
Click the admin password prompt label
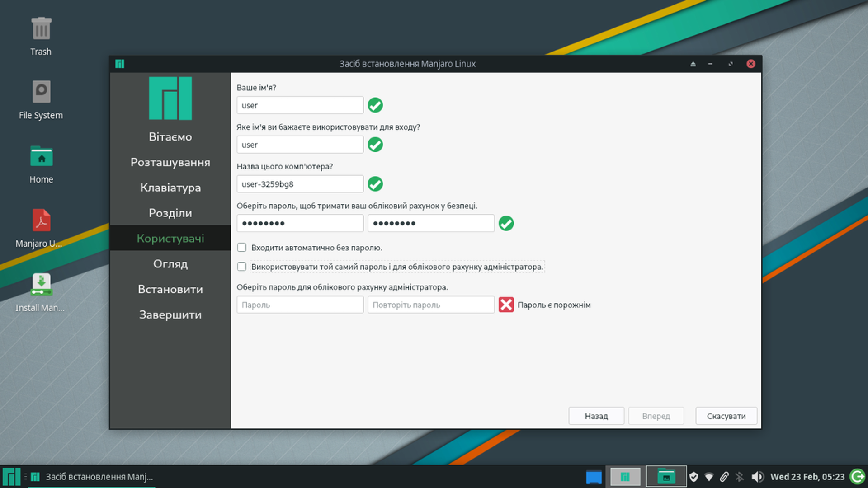coord(342,287)
